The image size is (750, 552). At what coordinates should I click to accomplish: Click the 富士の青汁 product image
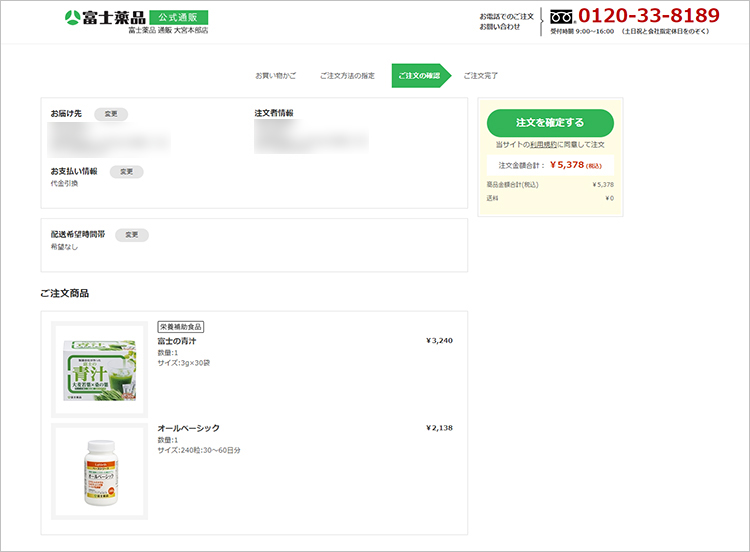pos(99,370)
